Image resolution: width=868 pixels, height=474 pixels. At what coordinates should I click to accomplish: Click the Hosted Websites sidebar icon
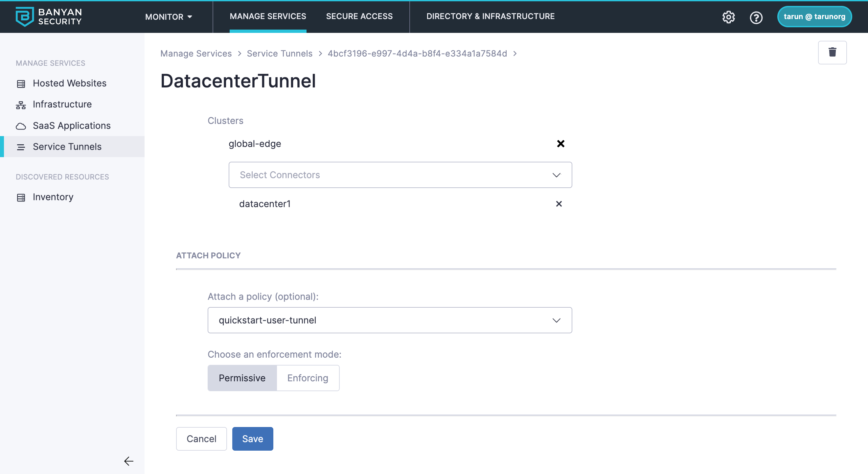(x=21, y=83)
